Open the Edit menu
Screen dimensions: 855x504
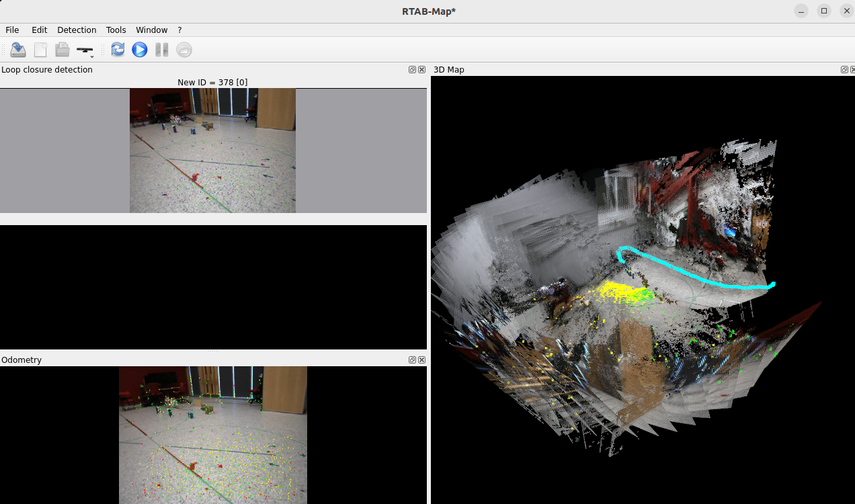coord(40,30)
